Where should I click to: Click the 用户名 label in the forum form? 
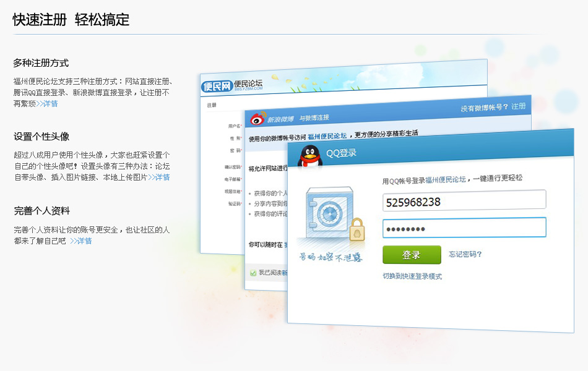tap(235, 126)
